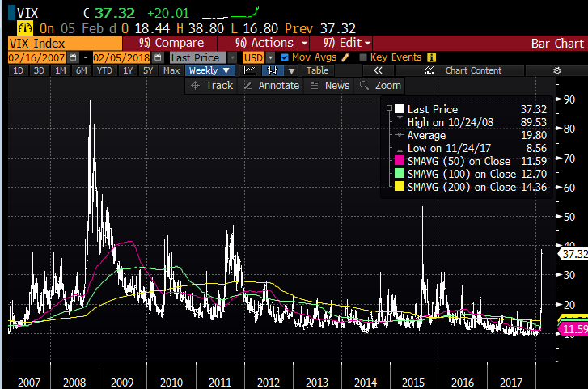Image resolution: width=588 pixels, height=389 pixels.
Task: Open the Last Price field dropdown
Action: pos(232,57)
